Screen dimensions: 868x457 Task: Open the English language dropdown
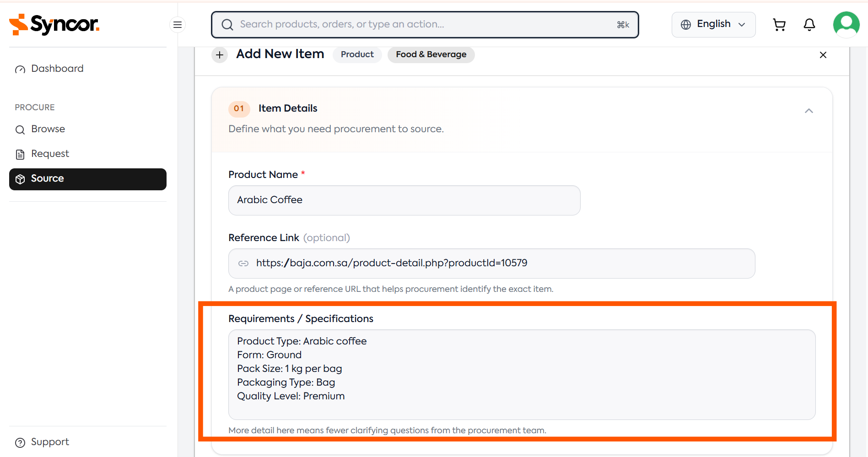[x=713, y=25]
